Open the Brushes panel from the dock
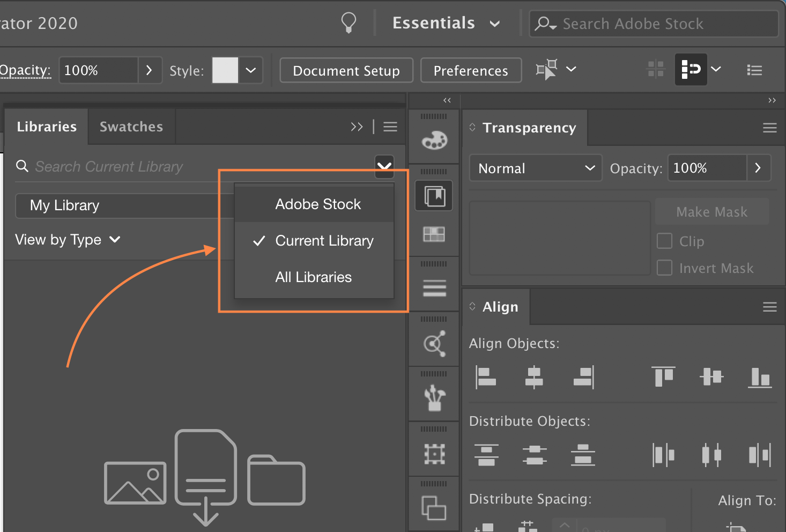 [434, 397]
